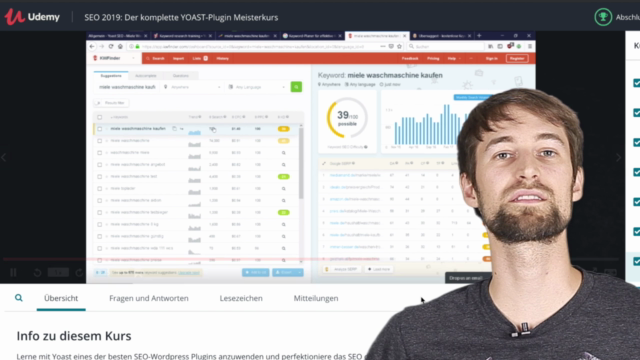640x360 pixels.
Task: Skip the video forward a few seconds
Action: tap(80, 272)
